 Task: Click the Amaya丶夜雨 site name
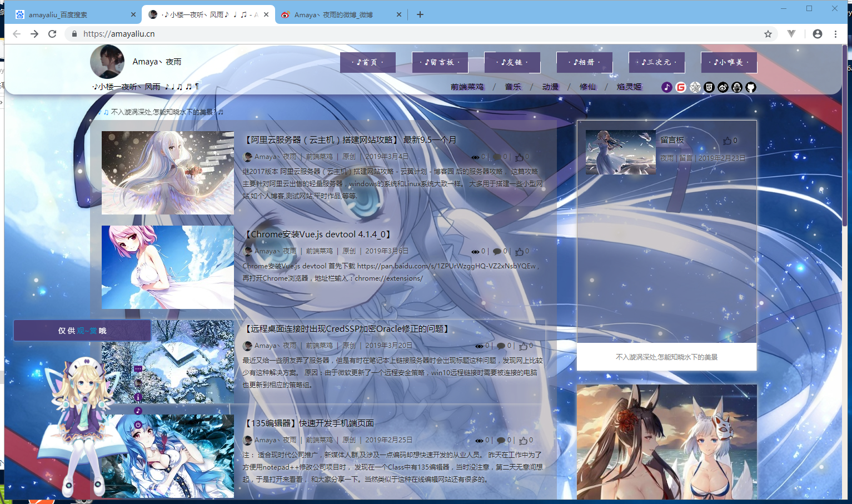tap(157, 62)
